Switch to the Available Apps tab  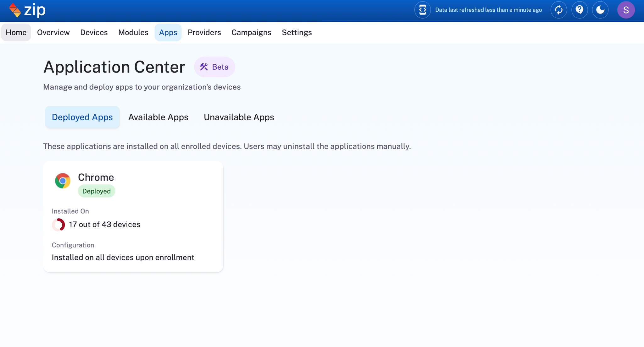[158, 117]
